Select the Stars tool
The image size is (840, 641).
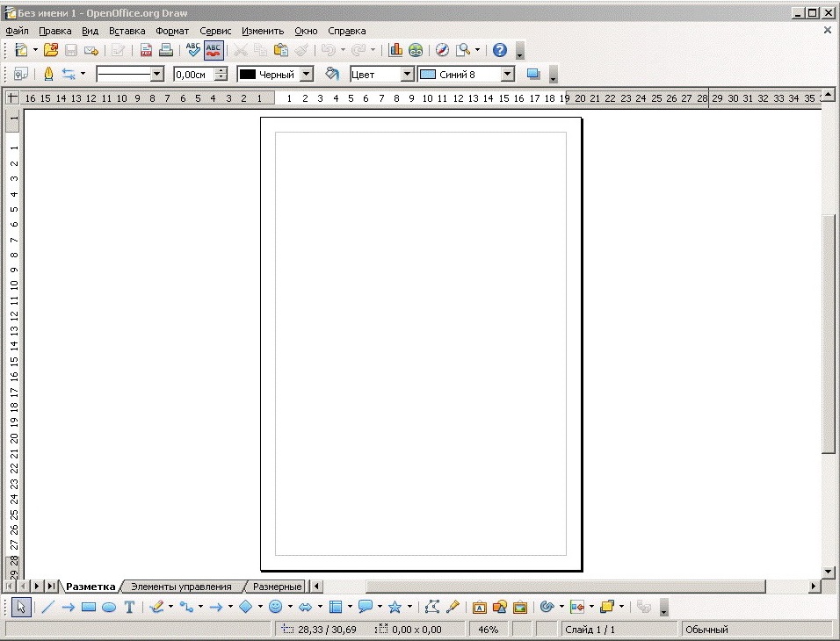[x=395, y=607]
